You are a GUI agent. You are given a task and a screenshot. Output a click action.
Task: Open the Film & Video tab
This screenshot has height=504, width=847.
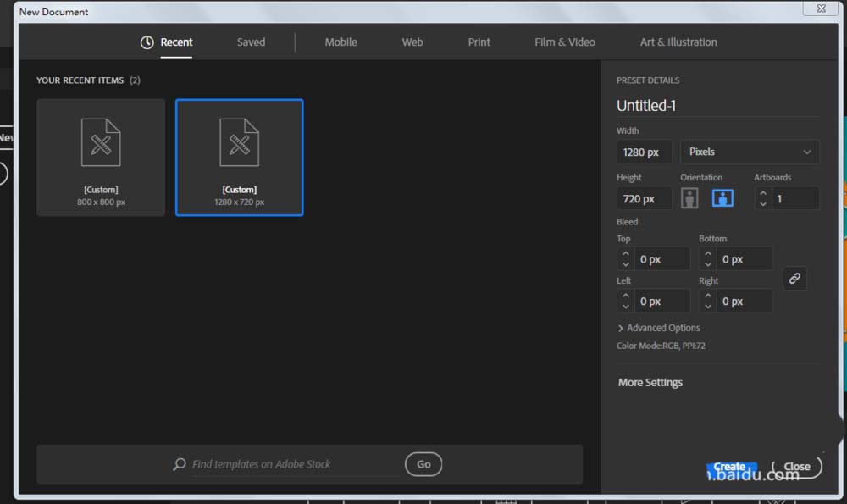click(565, 42)
